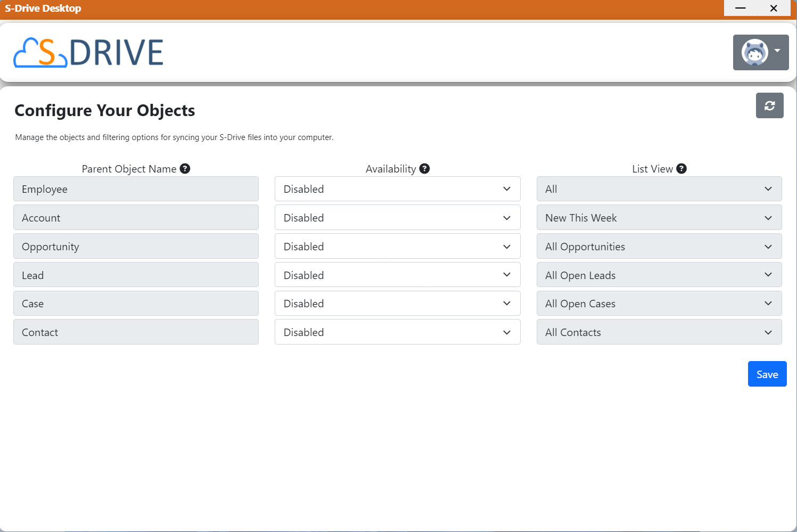
Task: Open the All Open Leads list view dropdown
Action: (x=659, y=275)
